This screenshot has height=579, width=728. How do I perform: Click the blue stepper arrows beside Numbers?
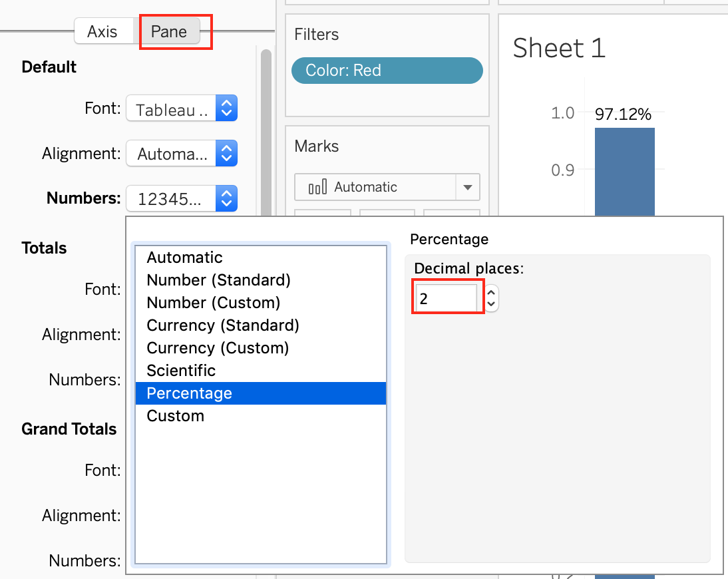227,198
